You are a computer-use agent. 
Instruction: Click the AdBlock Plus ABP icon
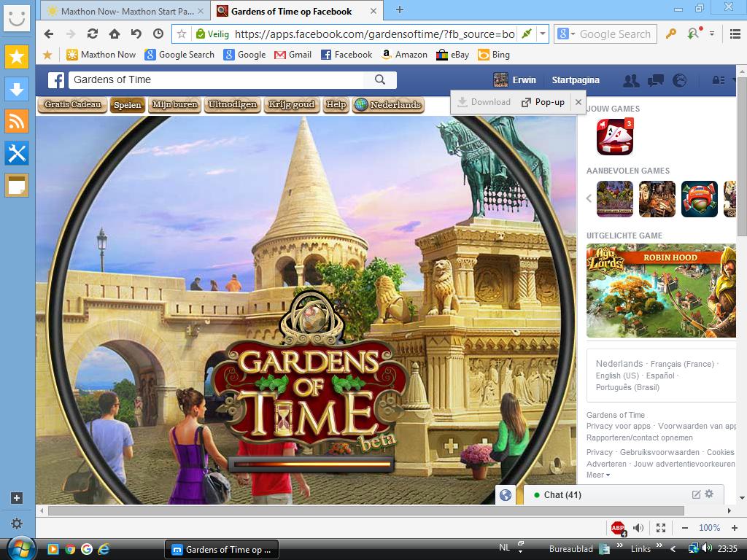[x=618, y=528]
